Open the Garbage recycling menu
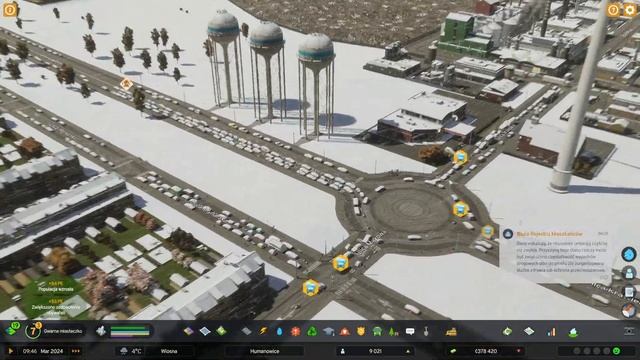Viewport: 640px width, 360px height. [x=312, y=331]
